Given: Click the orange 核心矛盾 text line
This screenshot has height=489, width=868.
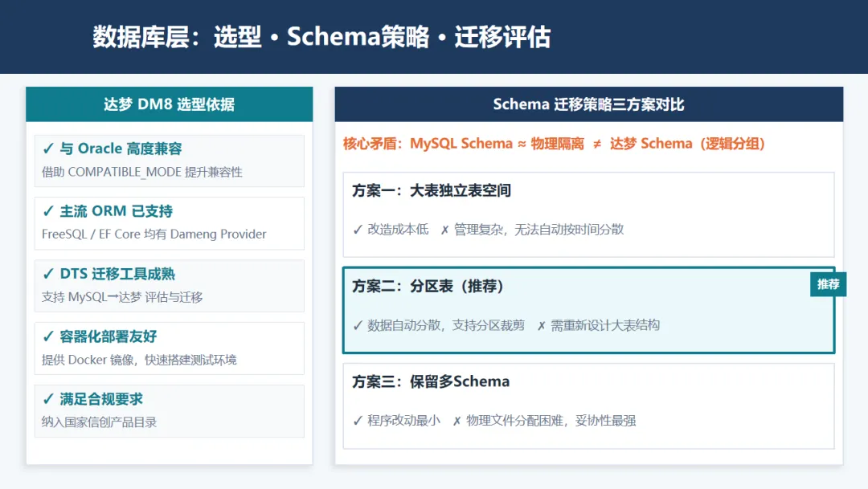Looking at the screenshot, I should pyautogui.click(x=554, y=144).
